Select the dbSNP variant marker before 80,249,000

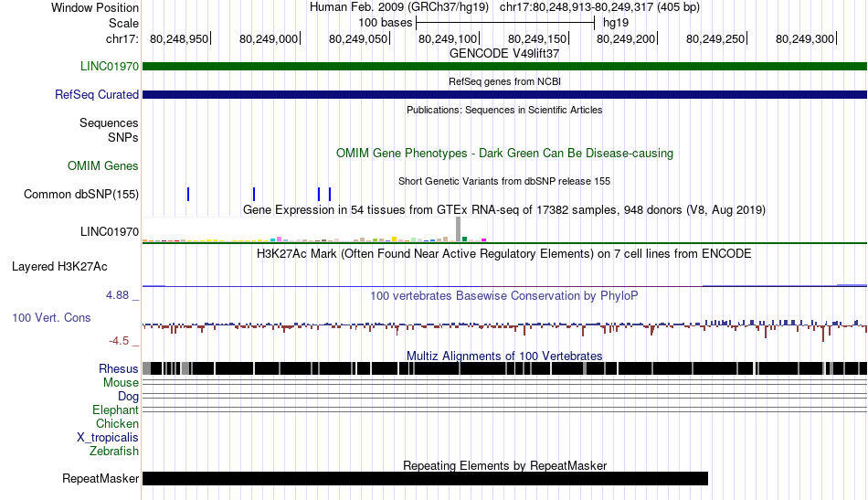coord(253,195)
